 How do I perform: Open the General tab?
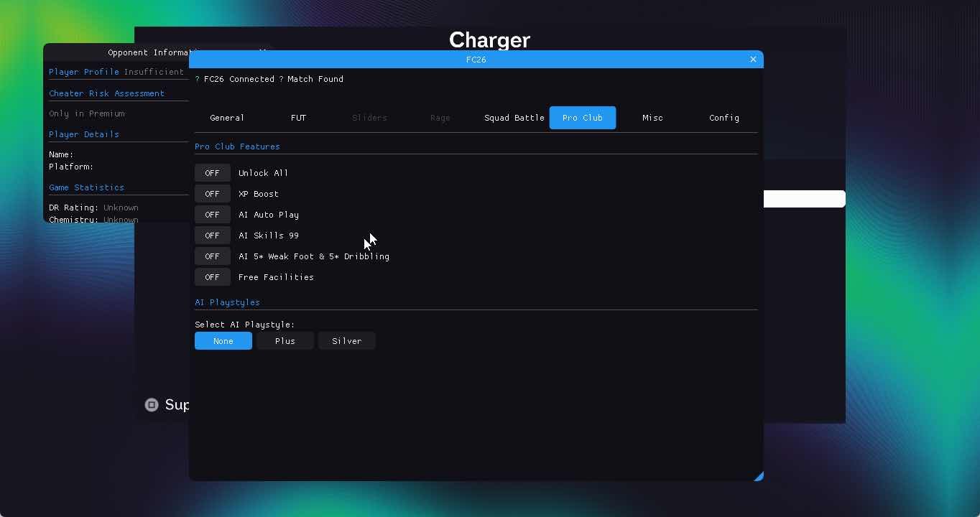coord(227,118)
